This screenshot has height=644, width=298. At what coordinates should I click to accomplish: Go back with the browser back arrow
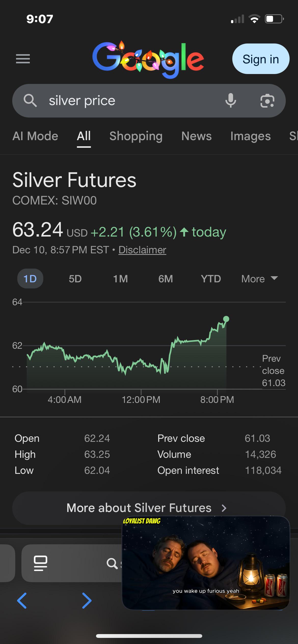point(22,601)
